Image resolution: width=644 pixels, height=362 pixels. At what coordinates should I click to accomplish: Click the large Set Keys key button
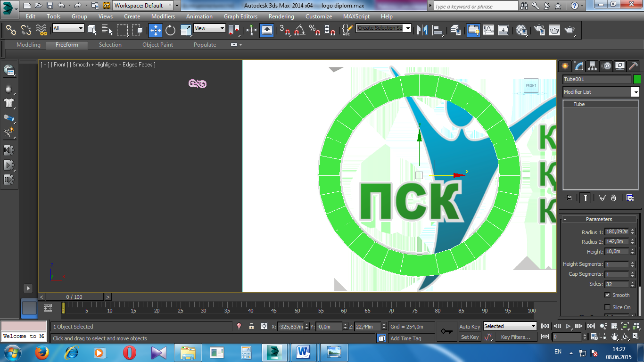446,331
